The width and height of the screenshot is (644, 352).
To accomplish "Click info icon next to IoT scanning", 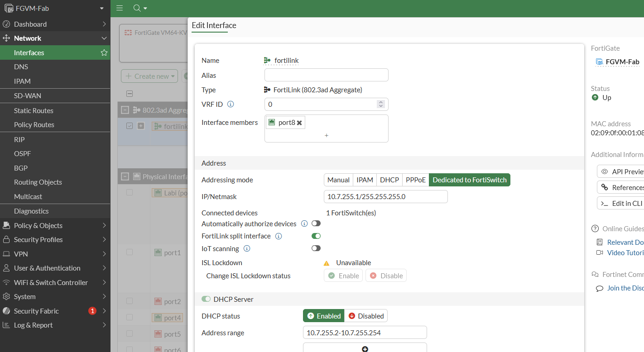I will pos(247,248).
